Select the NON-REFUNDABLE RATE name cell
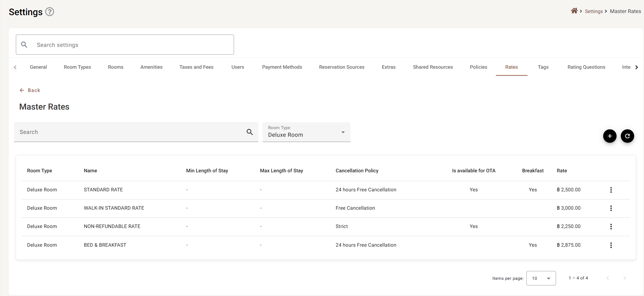This screenshot has width=644, height=296. [112, 226]
